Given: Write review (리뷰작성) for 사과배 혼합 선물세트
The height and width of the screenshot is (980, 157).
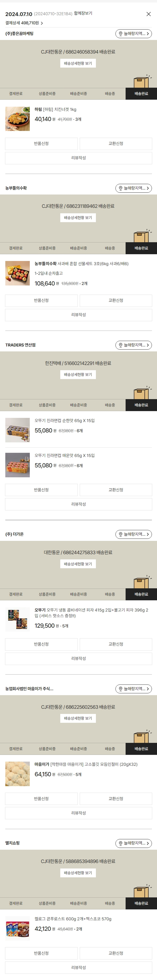Looking at the screenshot, I should tap(78, 315).
